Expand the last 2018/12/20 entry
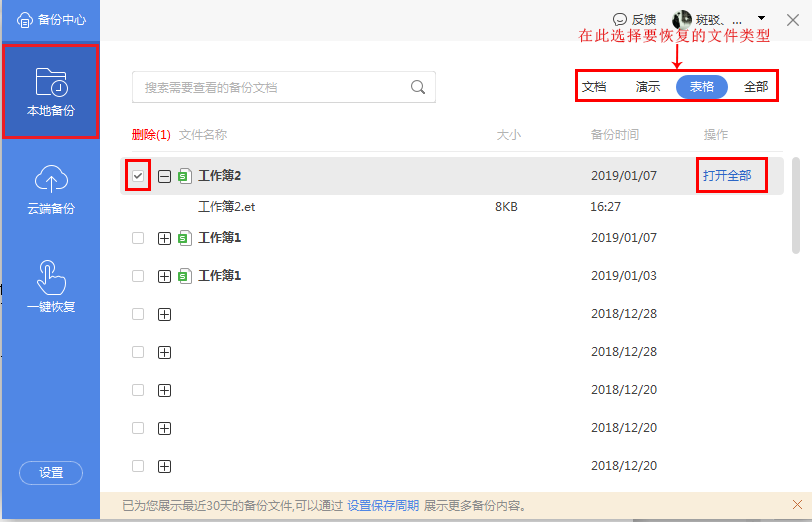812x522 pixels. pyautogui.click(x=164, y=466)
